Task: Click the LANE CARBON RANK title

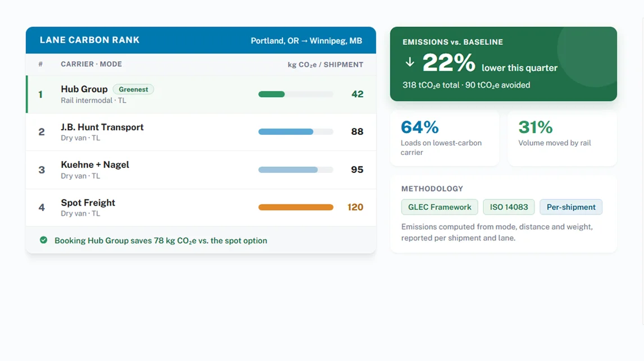Action: point(89,40)
